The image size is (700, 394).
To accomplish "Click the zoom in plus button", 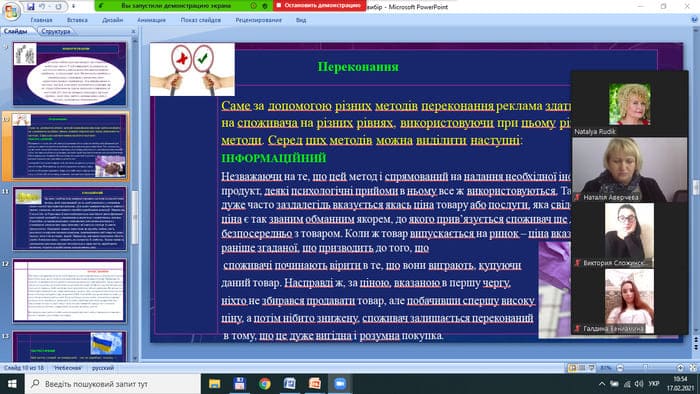I will (x=680, y=368).
